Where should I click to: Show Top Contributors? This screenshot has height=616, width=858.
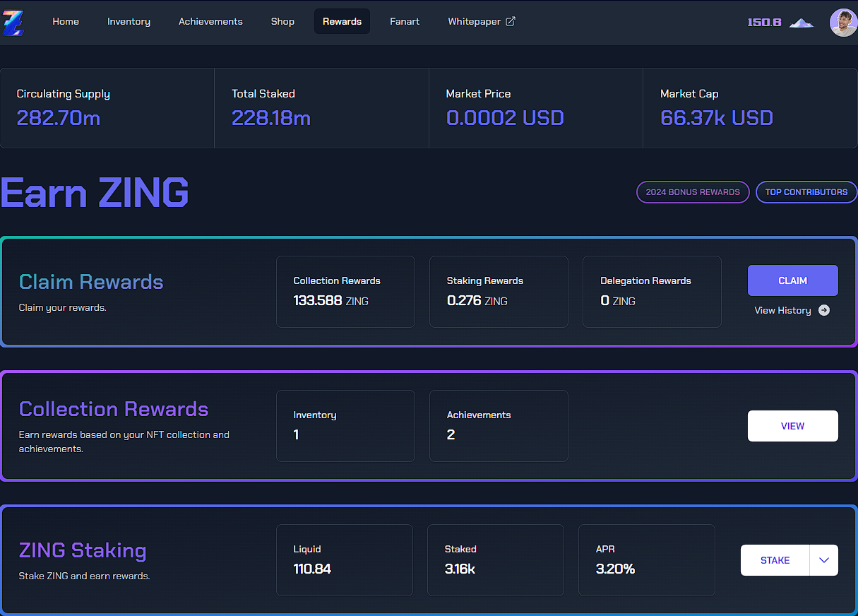806,192
